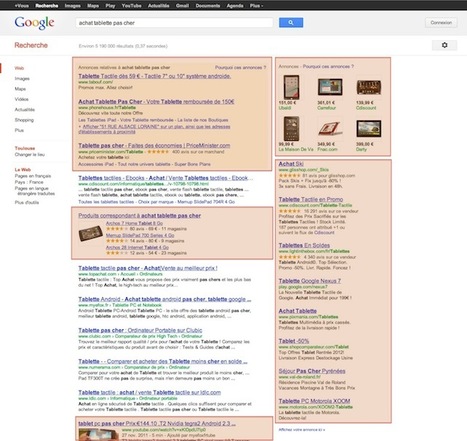The height and width of the screenshot is (441, 467).
Task: Select Actualités in the left sidebar
Action: point(25,109)
